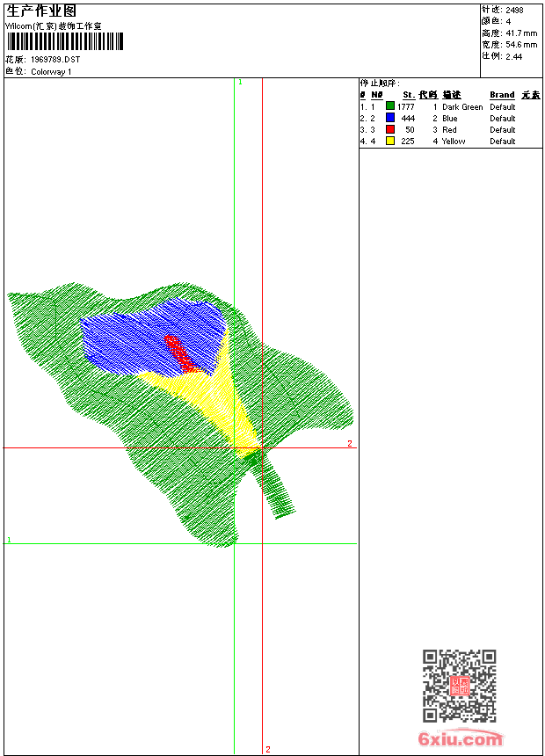Click the St. column header
545x756 pixels.
pos(409,95)
